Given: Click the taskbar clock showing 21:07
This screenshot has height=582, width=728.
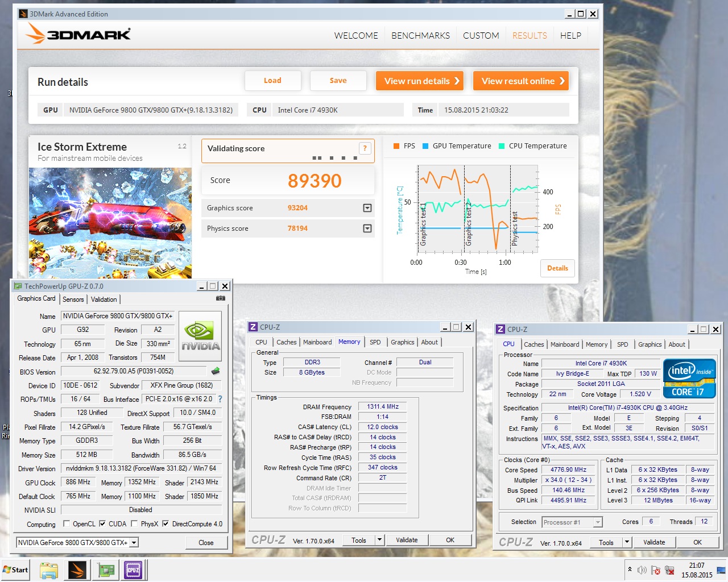Looking at the screenshot, I should (697, 570).
